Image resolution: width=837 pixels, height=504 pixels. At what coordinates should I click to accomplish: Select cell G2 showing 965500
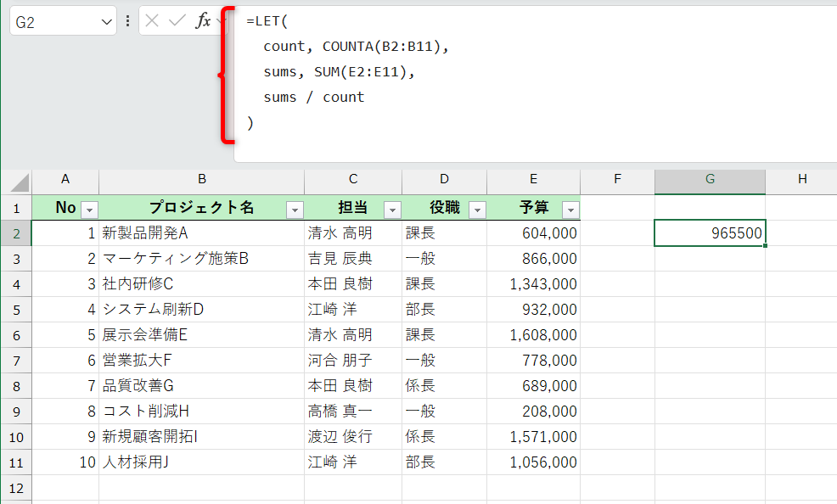click(x=710, y=232)
